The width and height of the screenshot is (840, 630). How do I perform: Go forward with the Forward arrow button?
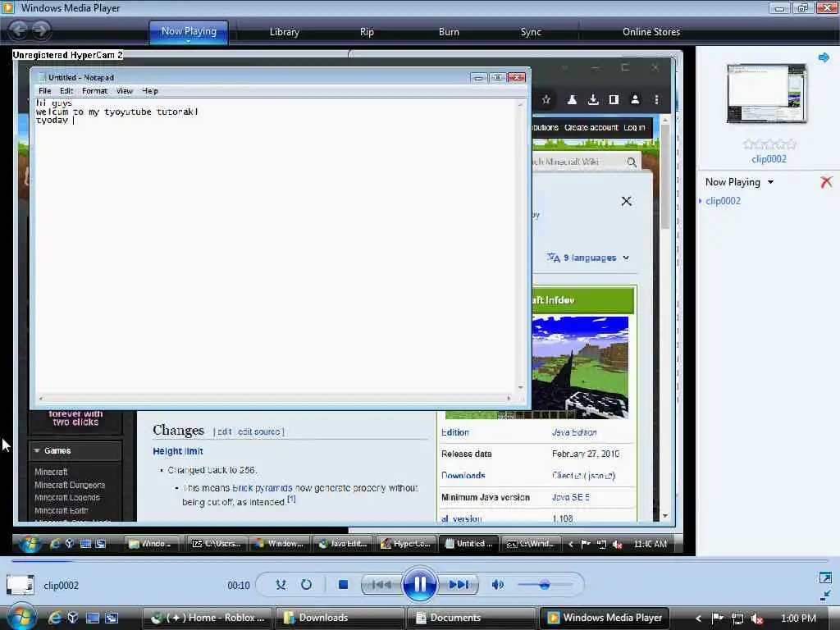(41, 30)
